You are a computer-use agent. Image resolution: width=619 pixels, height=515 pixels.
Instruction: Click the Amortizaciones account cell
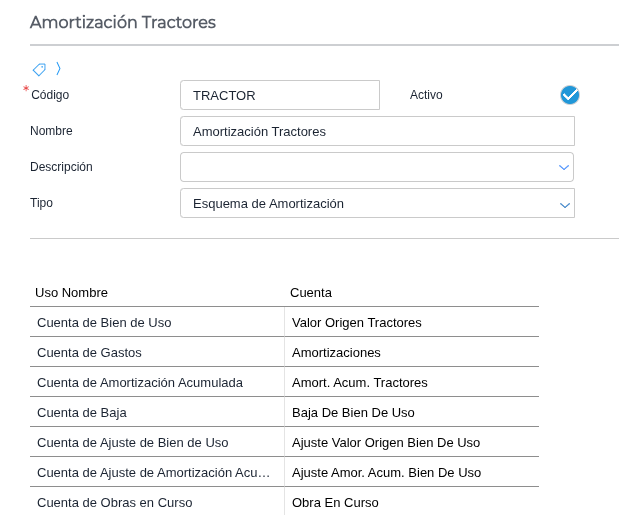(x=336, y=352)
